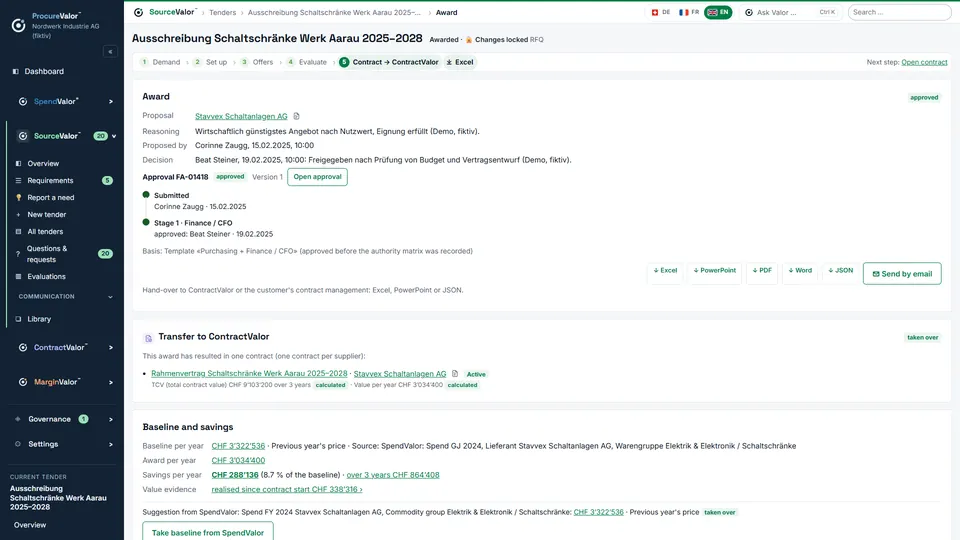Click the Excel export in the step bar
The width and height of the screenshot is (960, 540).
click(x=460, y=62)
